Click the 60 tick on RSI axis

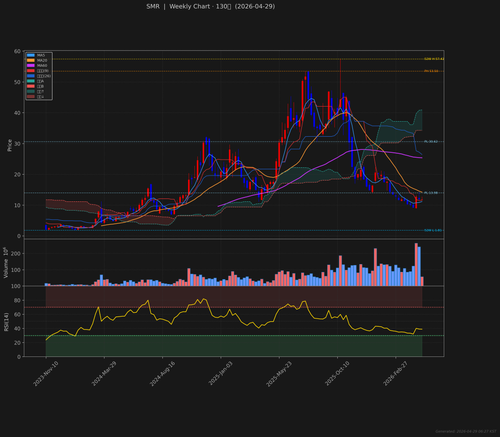coord(17,314)
